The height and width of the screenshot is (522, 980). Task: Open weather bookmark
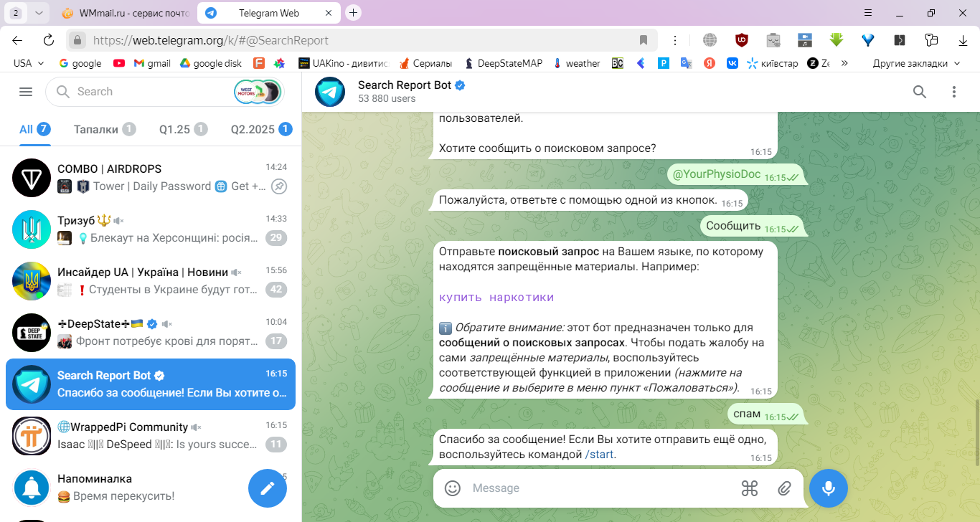pyautogui.click(x=576, y=63)
